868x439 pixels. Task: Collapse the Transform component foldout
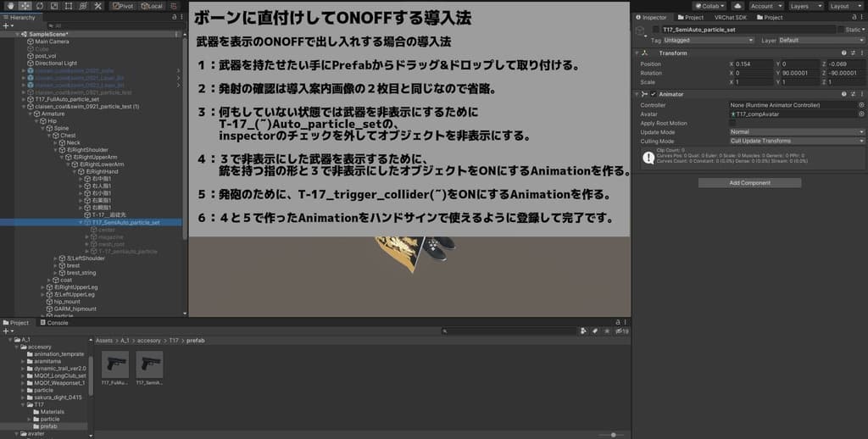click(x=637, y=53)
